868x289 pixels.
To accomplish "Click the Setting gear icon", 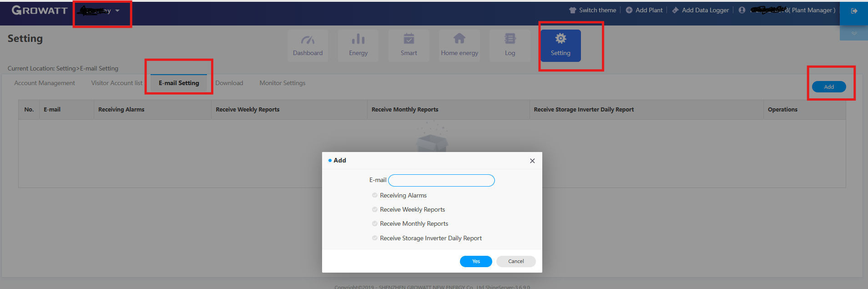I will 560,39.
